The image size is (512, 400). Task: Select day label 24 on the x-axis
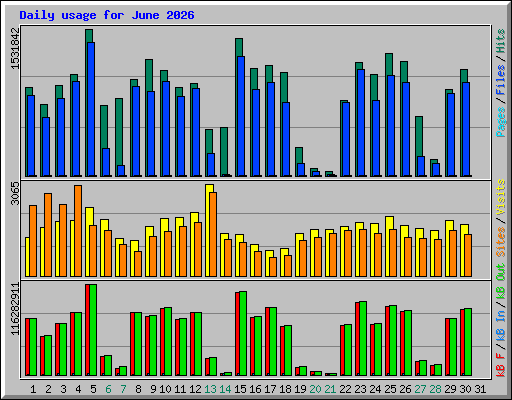[375, 389]
